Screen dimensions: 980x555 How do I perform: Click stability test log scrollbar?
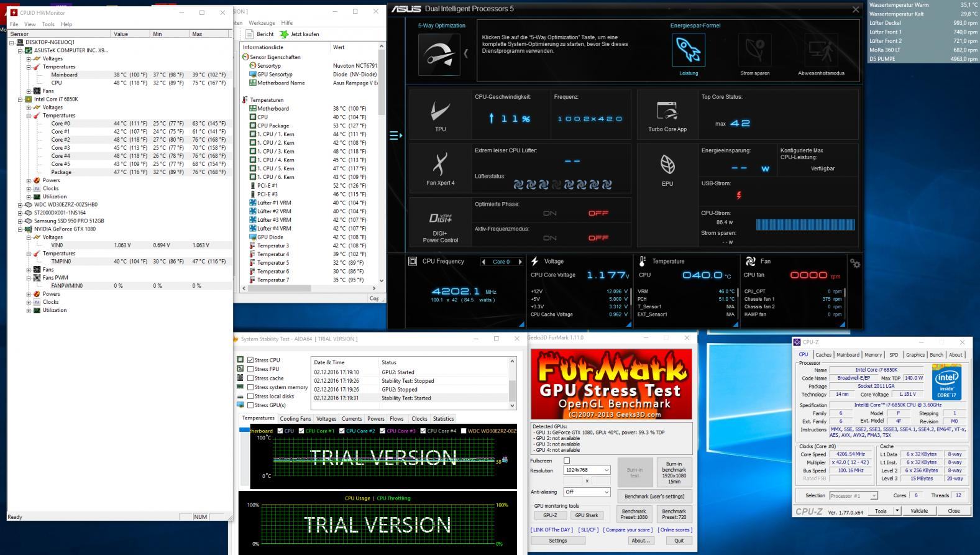(x=512, y=383)
